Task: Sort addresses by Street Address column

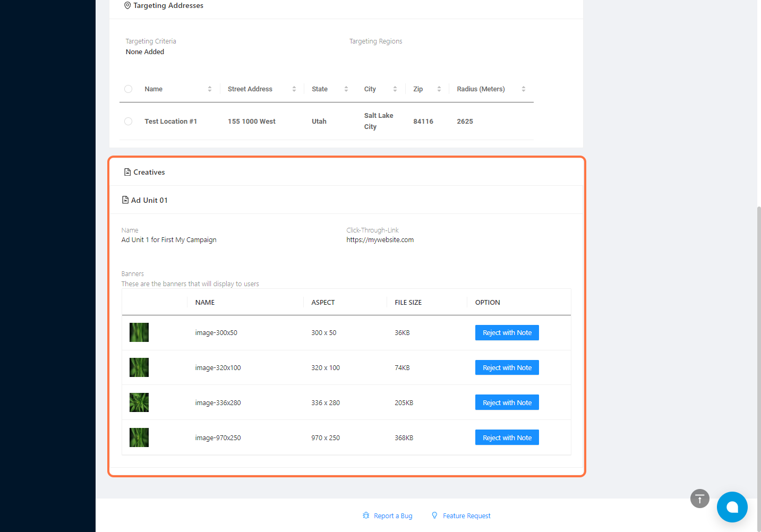Action: pyautogui.click(x=294, y=89)
